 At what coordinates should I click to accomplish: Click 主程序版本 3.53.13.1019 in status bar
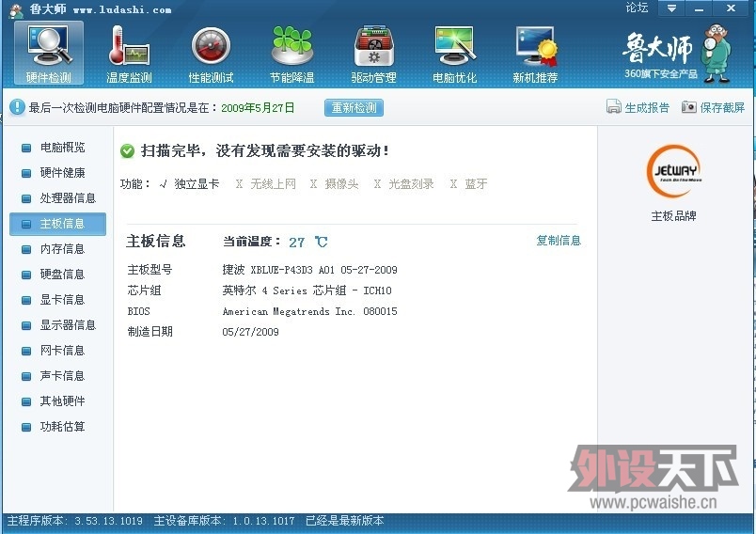point(74,521)
